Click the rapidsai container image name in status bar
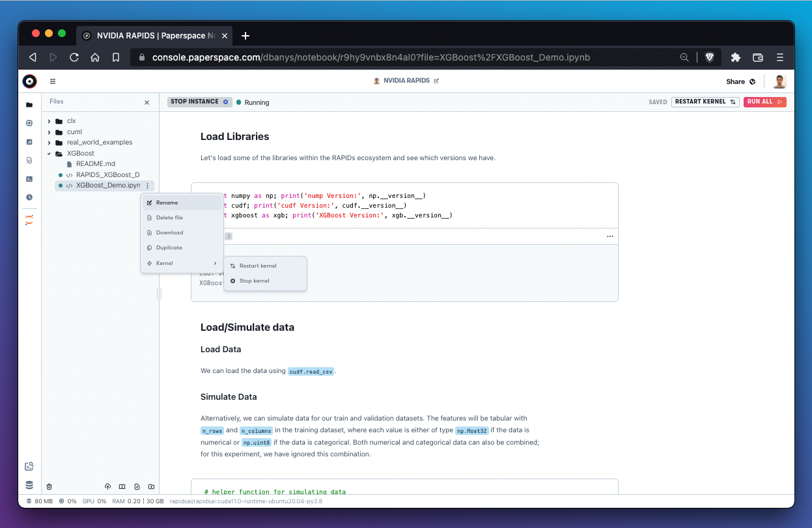Image resolution: width=812 pixels, height=528 pixels. point(245,501)
